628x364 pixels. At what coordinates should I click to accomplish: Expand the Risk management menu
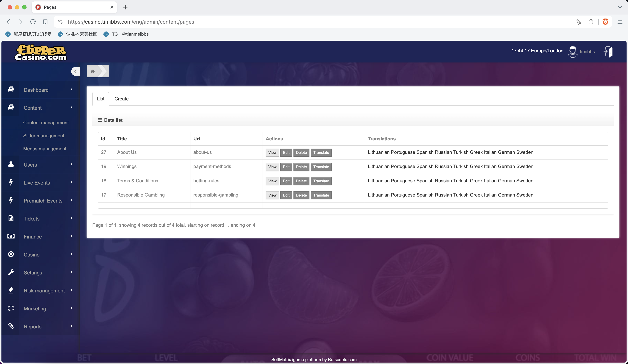(x=71, y=290)
